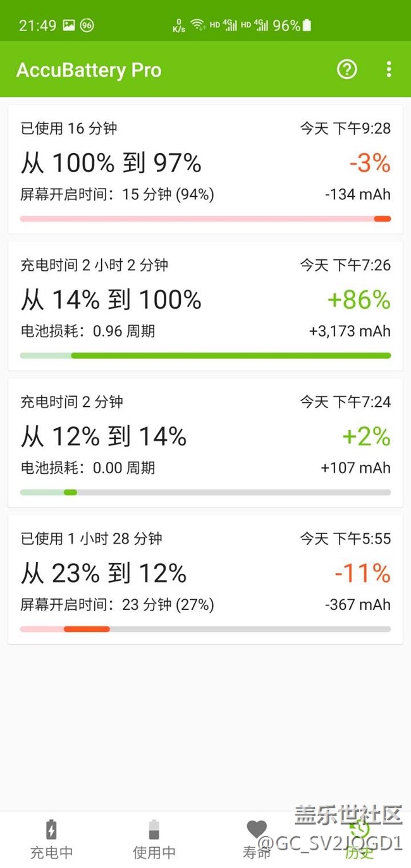Tap the circled 96 notification icon
This screenshot has width=411, height=868.
87,25
